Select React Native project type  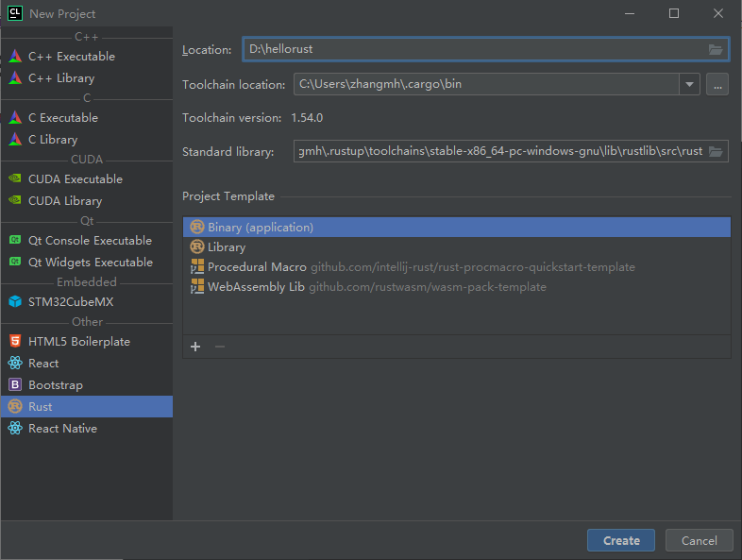click(87, 429)
